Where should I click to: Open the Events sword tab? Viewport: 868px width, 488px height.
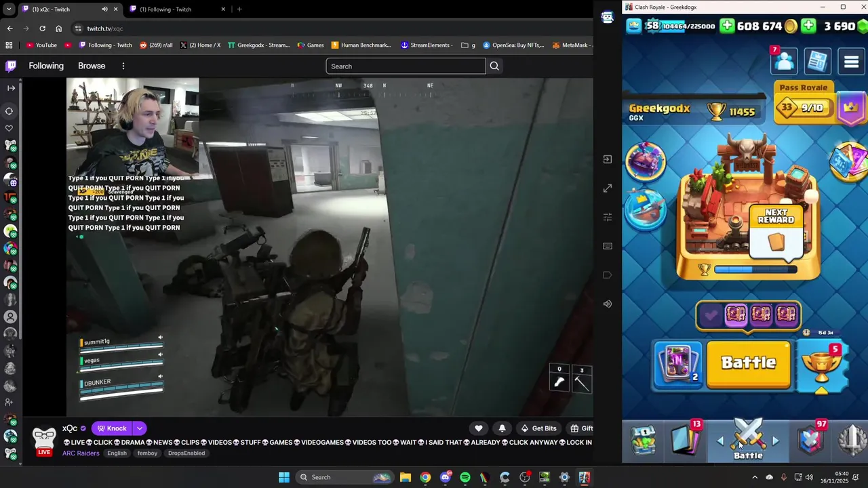coord(852,441)
